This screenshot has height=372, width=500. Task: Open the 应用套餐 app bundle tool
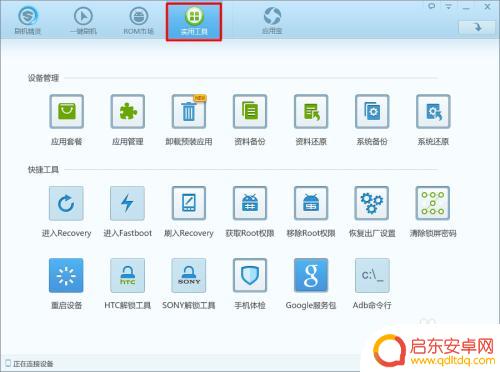(66, 112)
